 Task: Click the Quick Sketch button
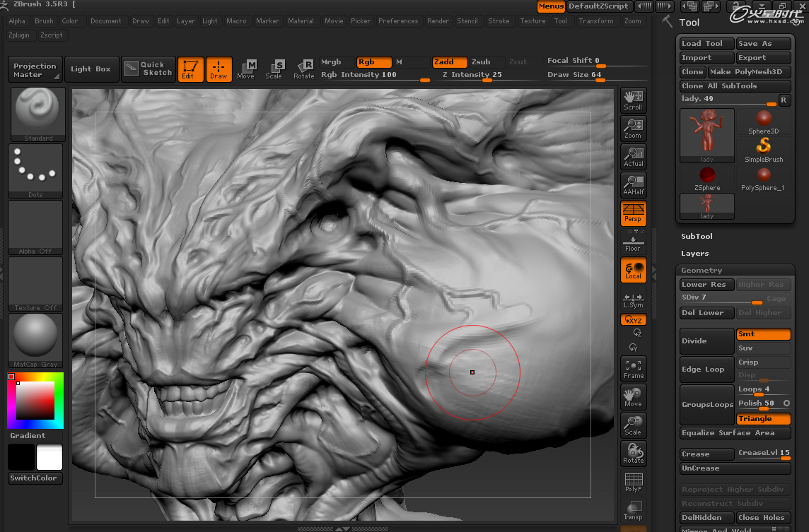149,69
